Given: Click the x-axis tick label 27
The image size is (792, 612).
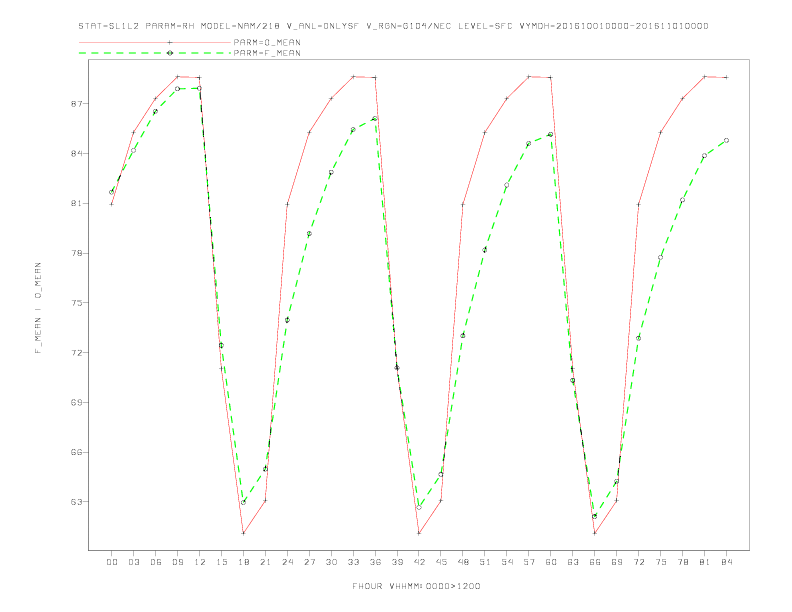Looking at the screenshot, I should (x=309, y=562).
